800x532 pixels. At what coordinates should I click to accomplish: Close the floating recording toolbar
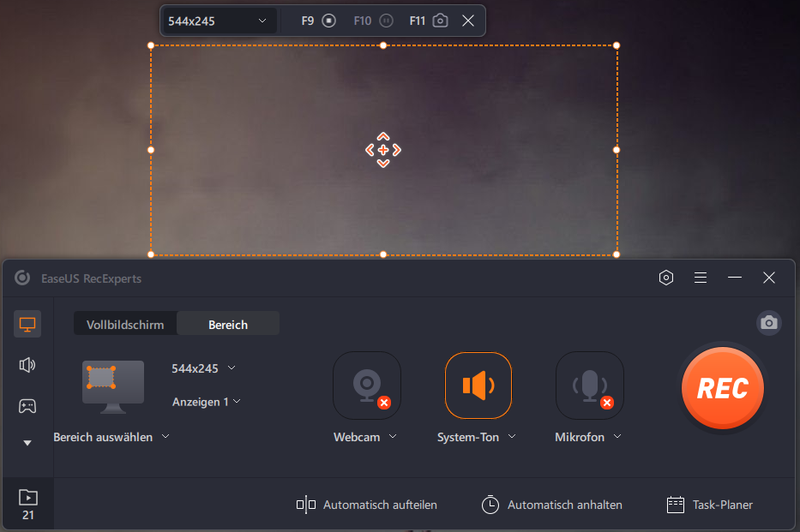[468, 21]
